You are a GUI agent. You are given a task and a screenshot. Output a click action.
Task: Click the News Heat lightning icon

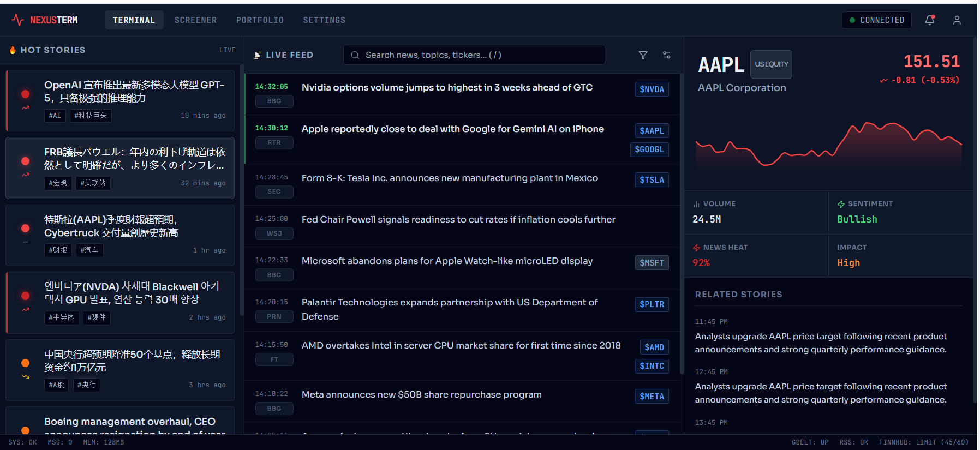pos(696,248)
